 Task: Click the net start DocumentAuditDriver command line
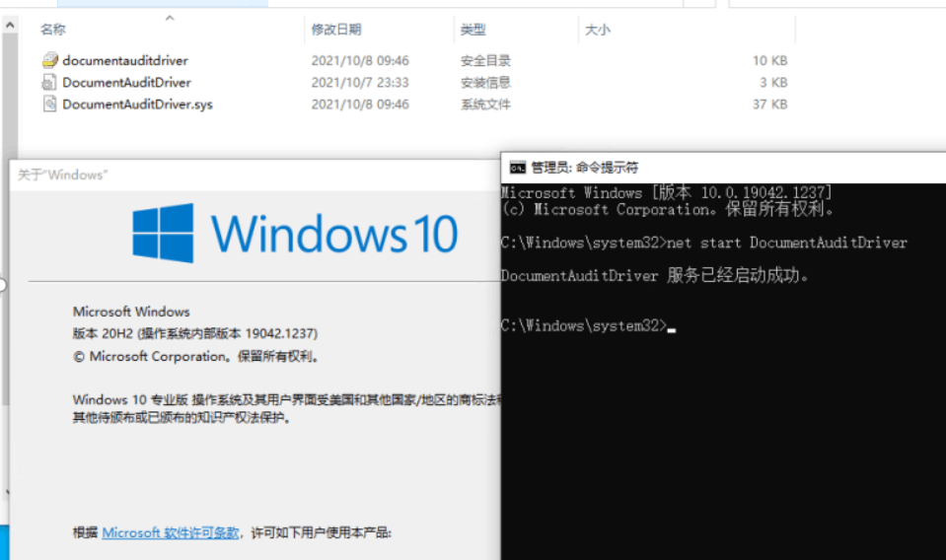pyautogui.click(x=703, y=243)
